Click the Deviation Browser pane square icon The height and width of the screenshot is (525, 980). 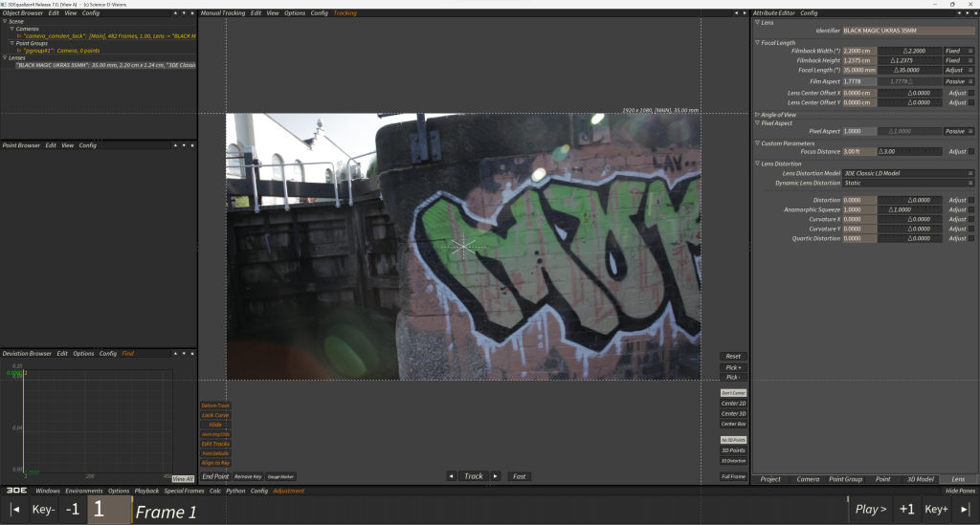point(192,353)
